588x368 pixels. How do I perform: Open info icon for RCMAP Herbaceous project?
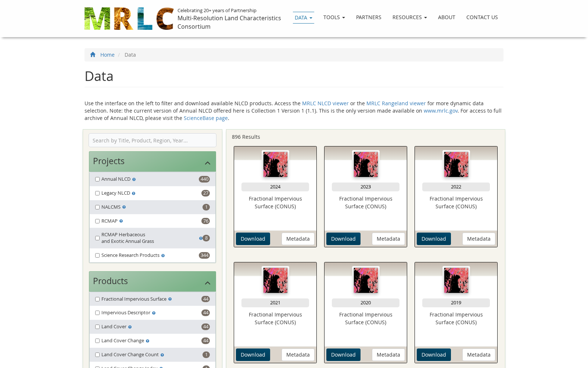(201, 238)
